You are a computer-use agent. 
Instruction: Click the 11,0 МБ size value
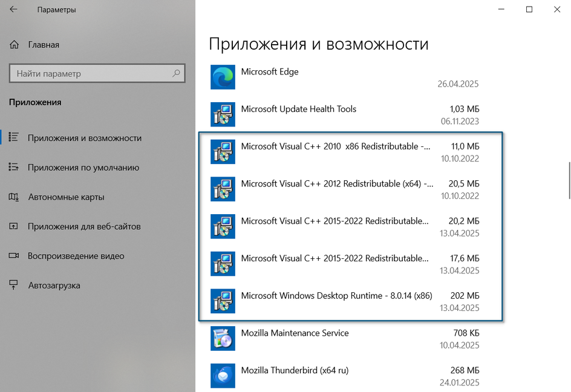pos(465,146)
